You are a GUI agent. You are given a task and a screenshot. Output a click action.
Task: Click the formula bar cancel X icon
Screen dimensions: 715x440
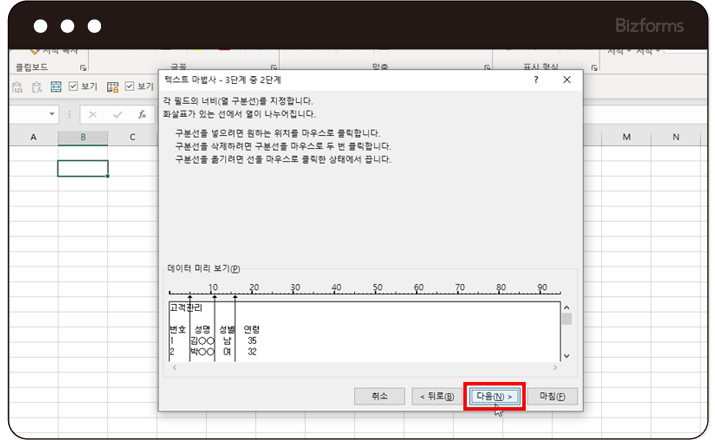(93, 115)
